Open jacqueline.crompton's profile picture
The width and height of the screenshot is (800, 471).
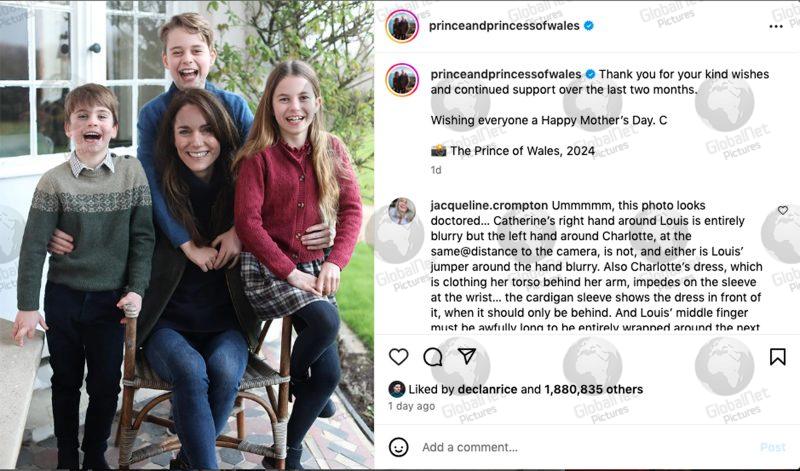[402, 211]
